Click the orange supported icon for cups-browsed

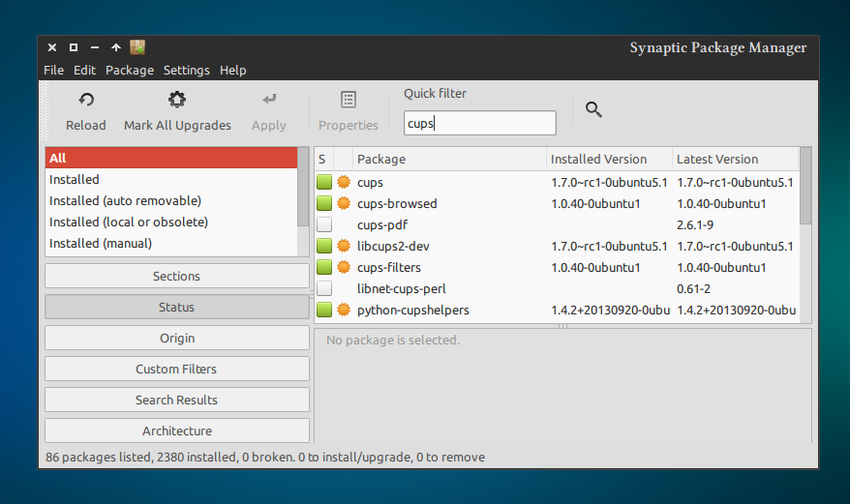pos(344,203)
